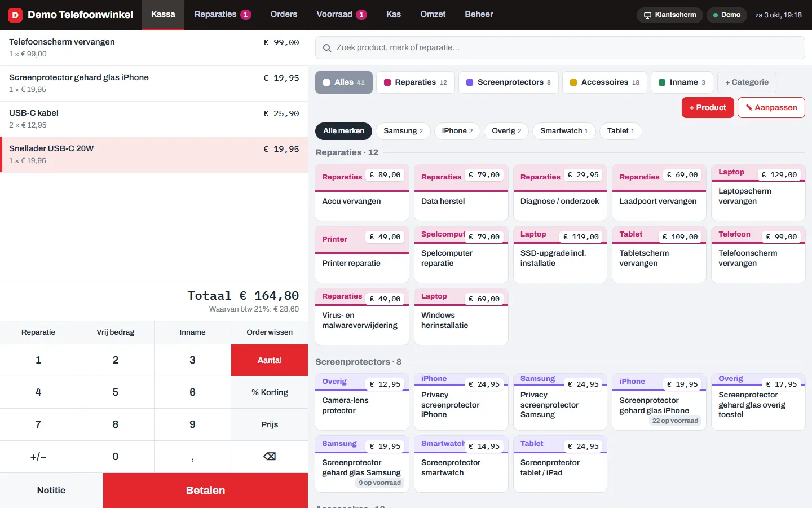Image resolution: width=812 pixels, height=508 pixels.
Task: Focus the product search field
Action: coord(560,48)
